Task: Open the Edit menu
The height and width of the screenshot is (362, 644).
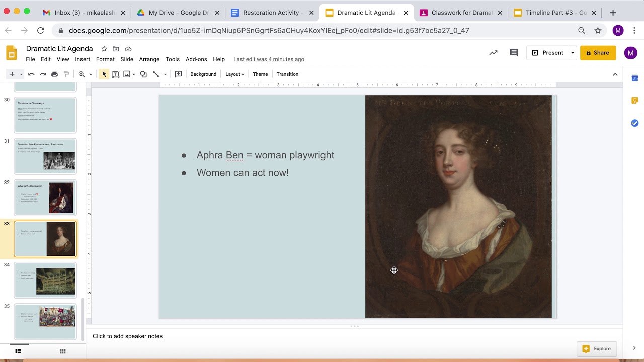Action: coord(46,59)
